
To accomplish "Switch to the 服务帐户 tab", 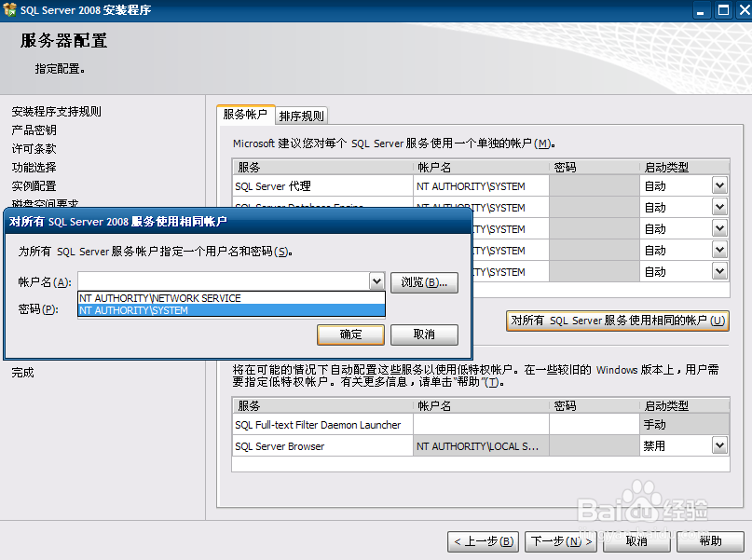I will click(x=246, y=115).
